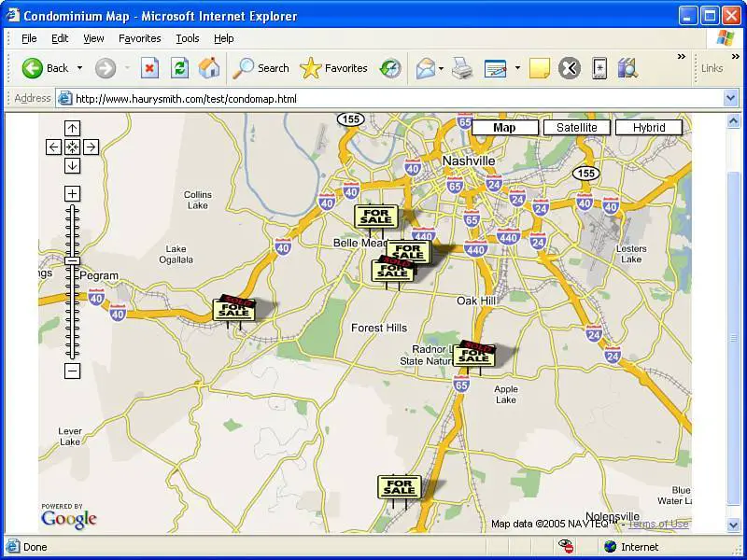Open the File menu

pyautogui.click(x=29, y=38)
